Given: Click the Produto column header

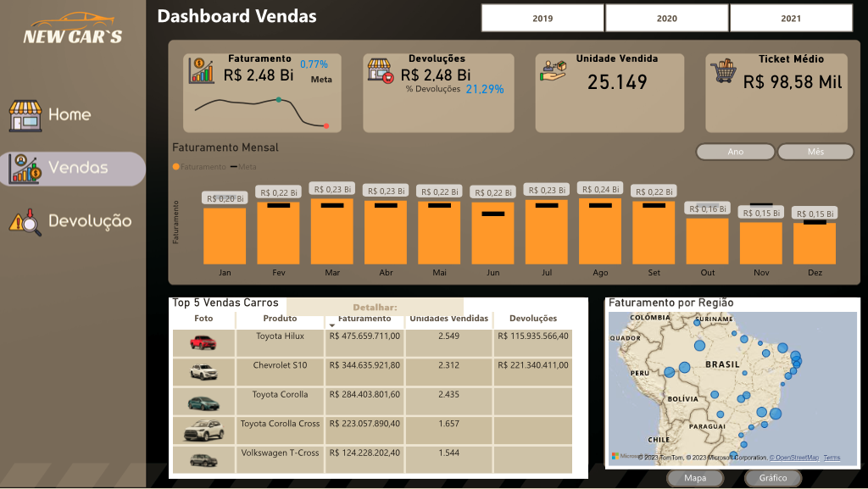Looking at the screenshot, I should [x=280, y=319].
